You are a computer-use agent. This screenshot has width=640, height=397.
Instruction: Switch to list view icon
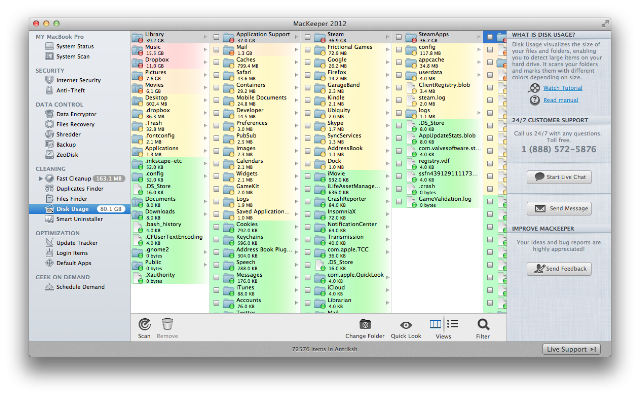[x=452, y=324]
